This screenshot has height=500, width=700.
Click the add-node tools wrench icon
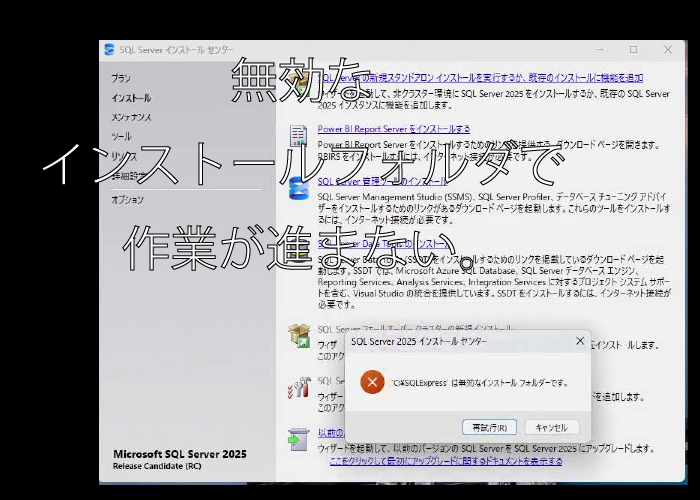(x=299, y=387)
